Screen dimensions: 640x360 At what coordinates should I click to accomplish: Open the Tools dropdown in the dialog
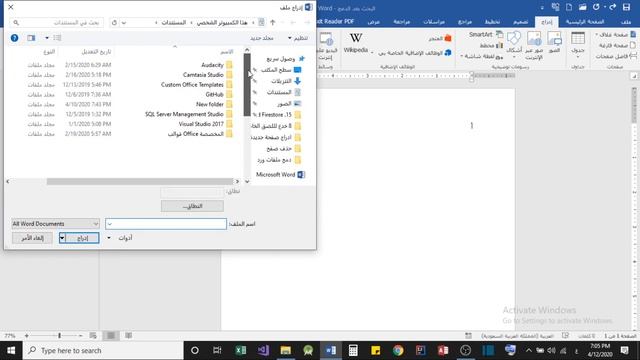pos(120,238)
